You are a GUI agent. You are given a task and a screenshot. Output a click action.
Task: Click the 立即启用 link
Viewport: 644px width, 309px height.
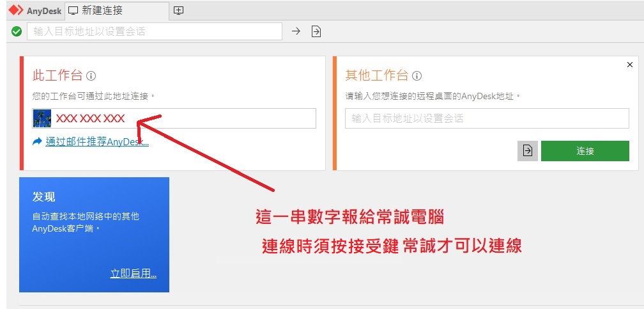click(134, 274)
